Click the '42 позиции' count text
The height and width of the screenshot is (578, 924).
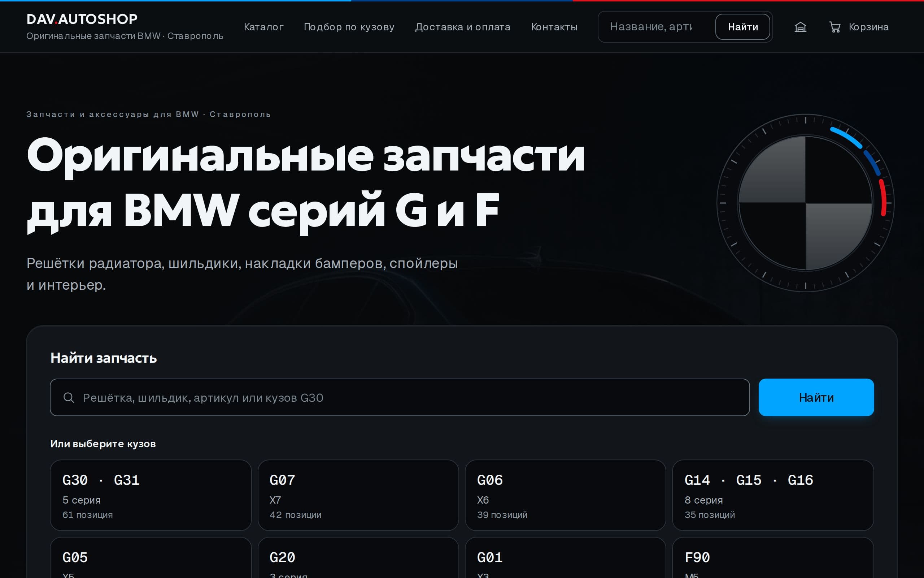[x=296, y=515]
